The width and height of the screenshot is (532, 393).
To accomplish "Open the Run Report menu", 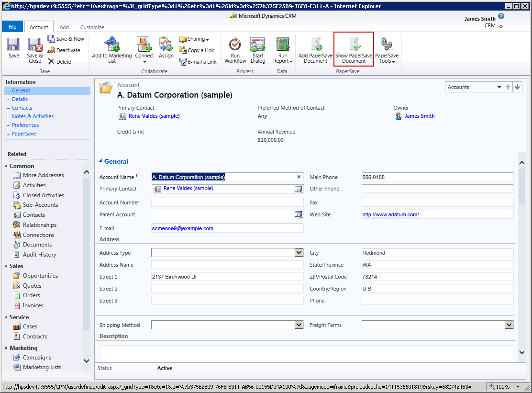I will click(283, 50).
